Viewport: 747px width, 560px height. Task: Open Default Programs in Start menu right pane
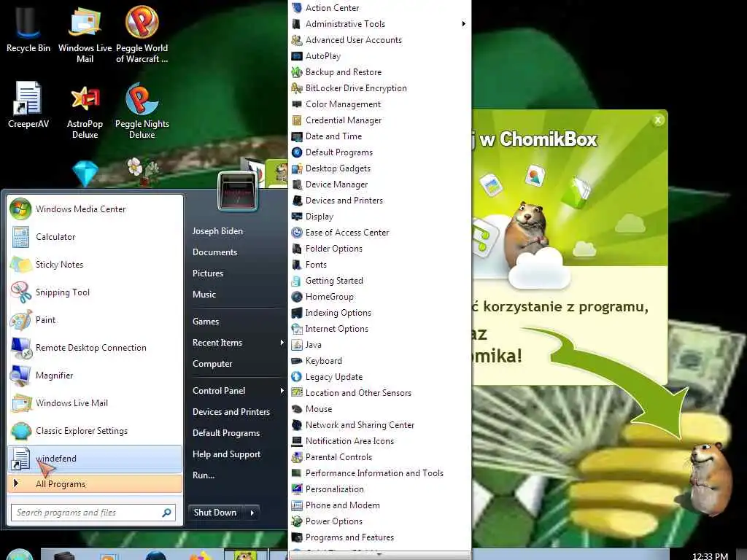(226, 433)
